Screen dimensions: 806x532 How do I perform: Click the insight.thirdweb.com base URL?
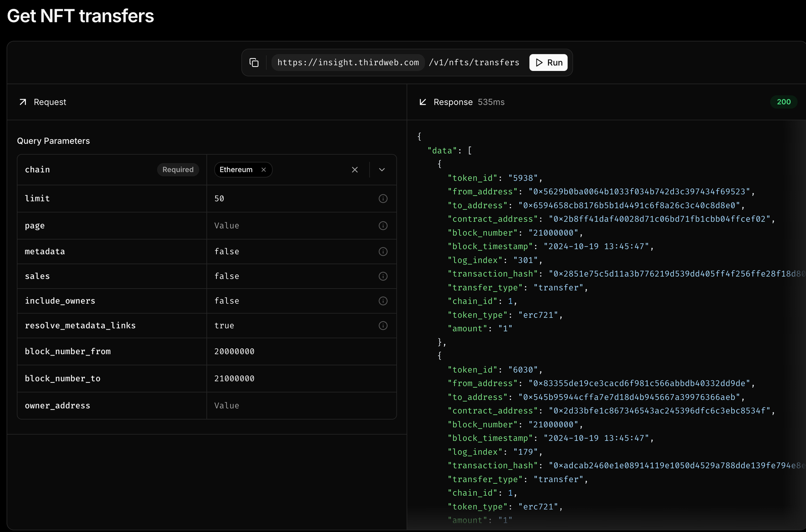click(348, 62)
